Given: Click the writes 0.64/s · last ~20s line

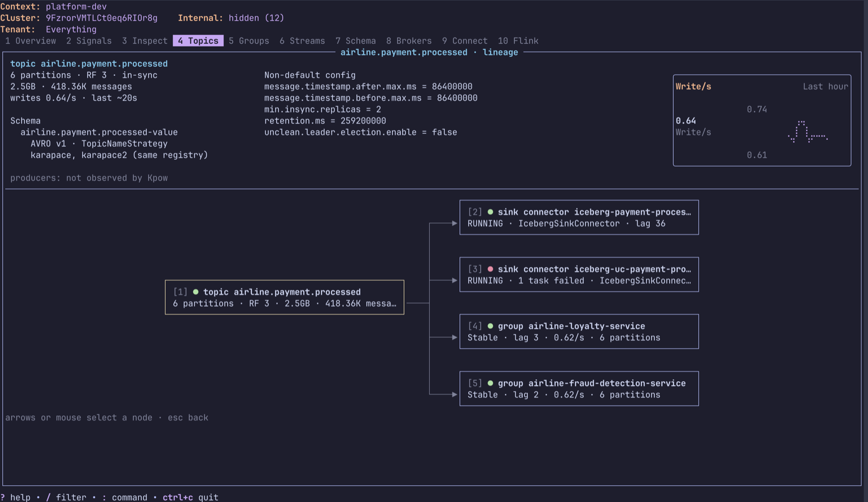Looking at the screenshot, I should point(74,98).
